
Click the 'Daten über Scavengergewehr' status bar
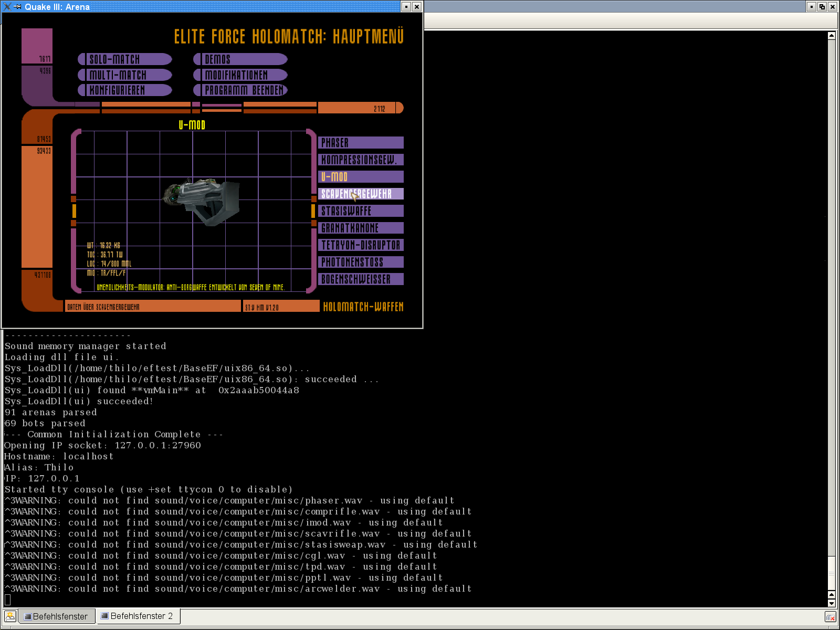(x=153, y=307)
